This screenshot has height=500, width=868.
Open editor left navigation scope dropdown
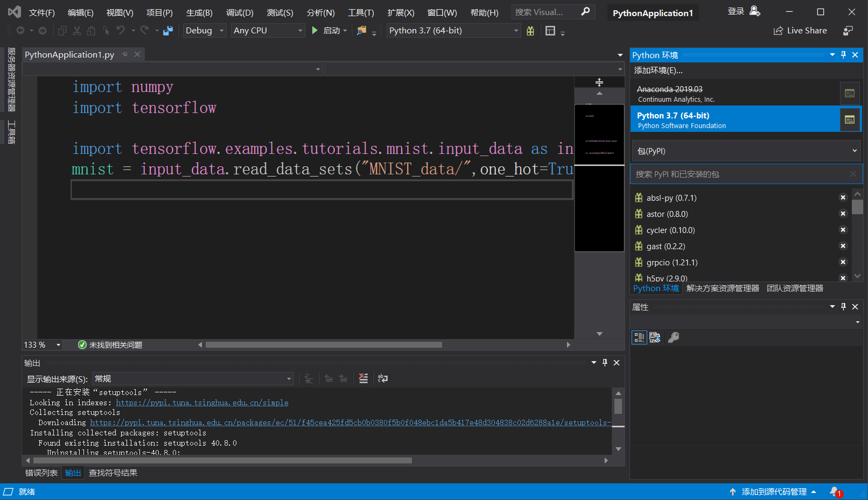(172, 69)
